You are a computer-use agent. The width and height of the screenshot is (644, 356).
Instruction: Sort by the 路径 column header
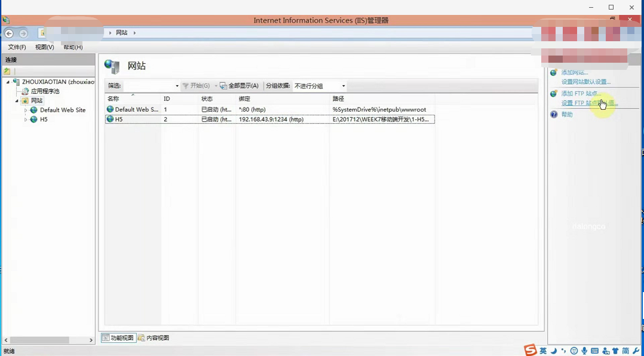tap(383, 99)
